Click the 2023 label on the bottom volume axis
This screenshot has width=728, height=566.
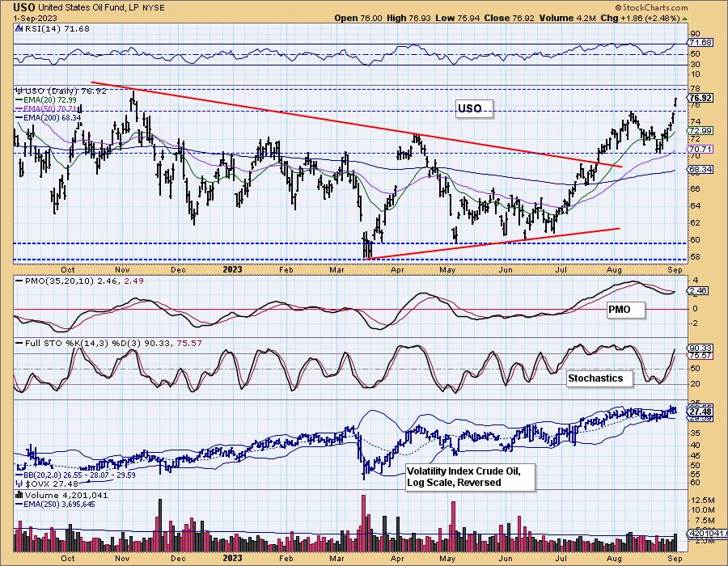233,558
